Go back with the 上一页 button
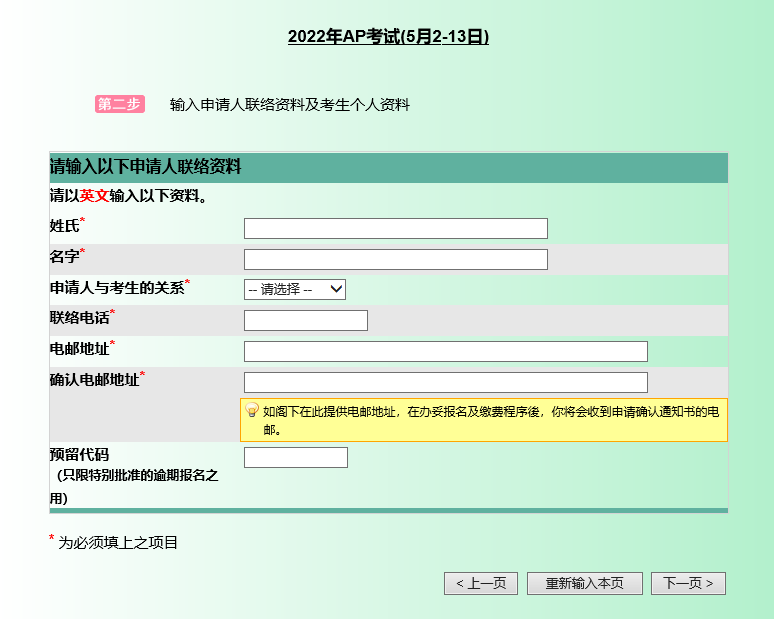This screenshot has width=774, height=619. tap(481, 583)
